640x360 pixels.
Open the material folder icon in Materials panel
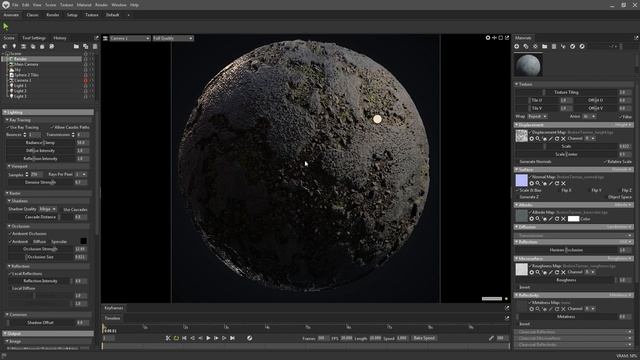coord(544,47)
